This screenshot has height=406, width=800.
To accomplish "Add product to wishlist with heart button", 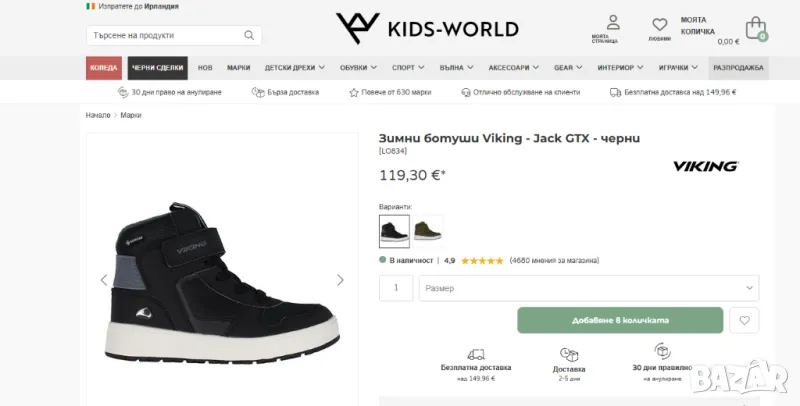I will [x=743, y=320].
